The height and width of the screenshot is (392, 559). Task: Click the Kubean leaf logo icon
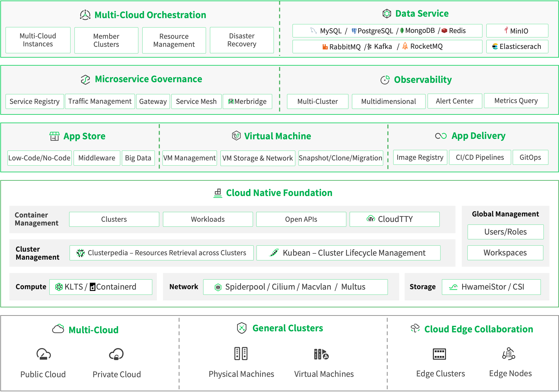[274, 252]
